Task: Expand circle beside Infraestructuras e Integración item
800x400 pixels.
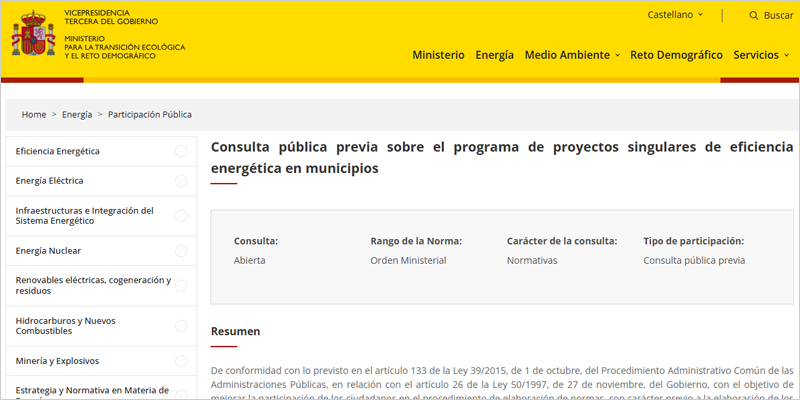Action: [181, 216]
